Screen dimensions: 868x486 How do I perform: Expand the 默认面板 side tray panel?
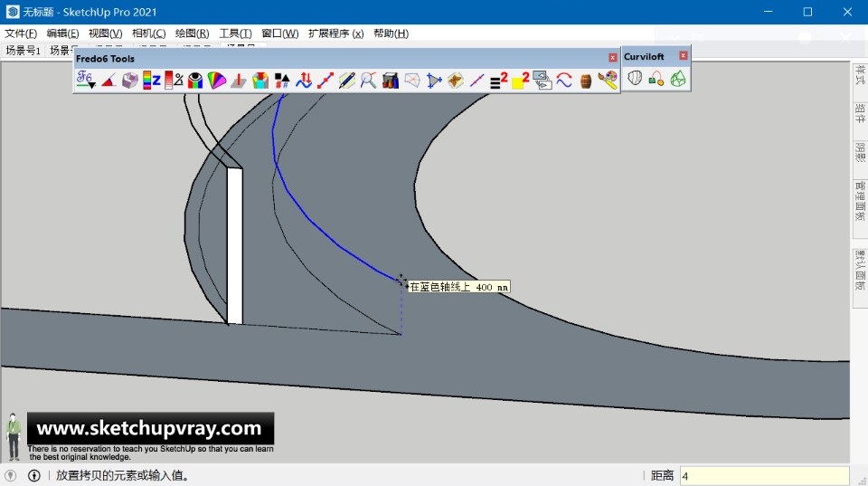[x=860, y=270]
